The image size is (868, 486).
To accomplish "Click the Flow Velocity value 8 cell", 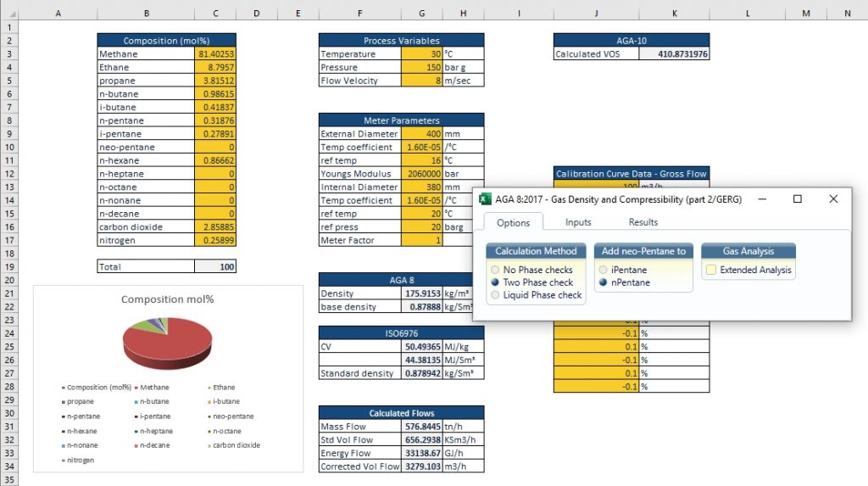I will point(422,81).
